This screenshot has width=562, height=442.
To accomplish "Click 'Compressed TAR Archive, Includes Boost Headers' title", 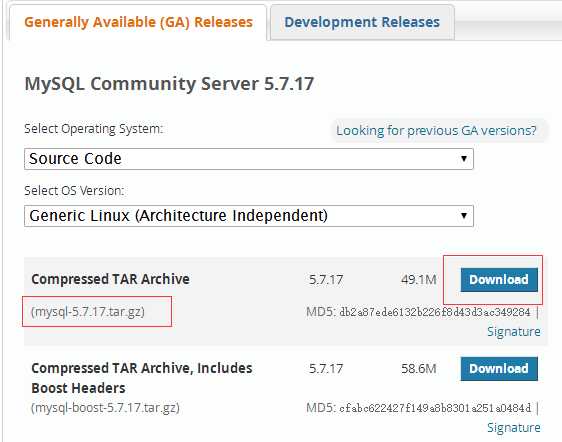I will pos(142,378).
